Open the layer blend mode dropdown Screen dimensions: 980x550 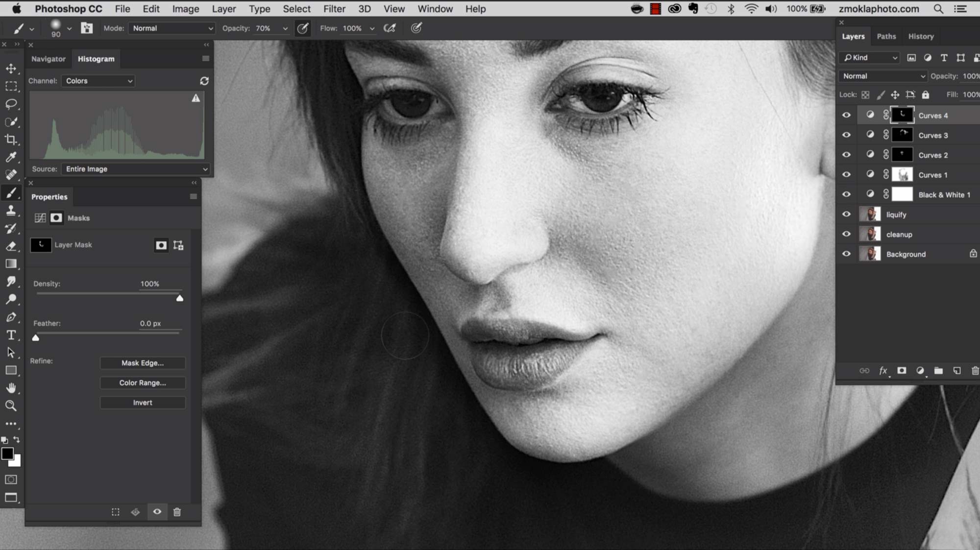[883, 76]
